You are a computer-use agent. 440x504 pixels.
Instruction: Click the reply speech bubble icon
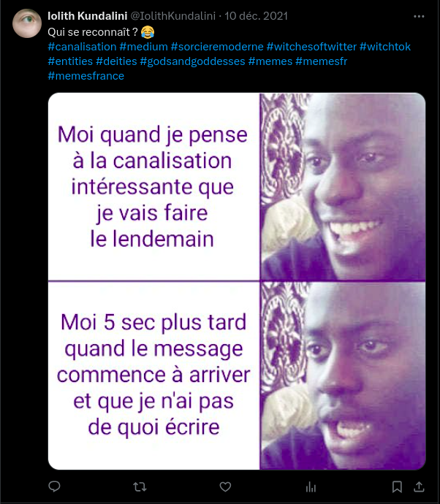[x=54, y=486]
